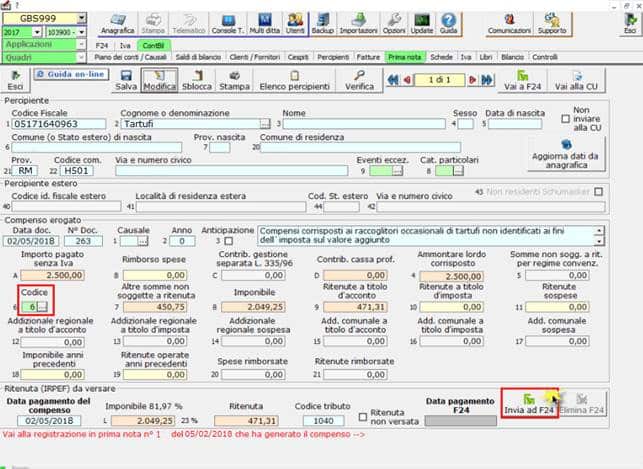Go to next record arrow
This screenshot has width=643, height=469.
coord(472,80)
